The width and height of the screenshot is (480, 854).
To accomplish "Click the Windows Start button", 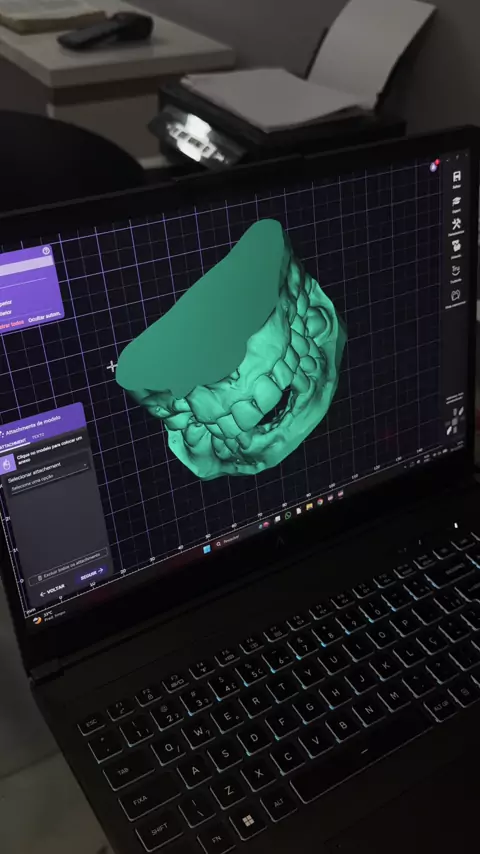I will (x=206, y=549).
